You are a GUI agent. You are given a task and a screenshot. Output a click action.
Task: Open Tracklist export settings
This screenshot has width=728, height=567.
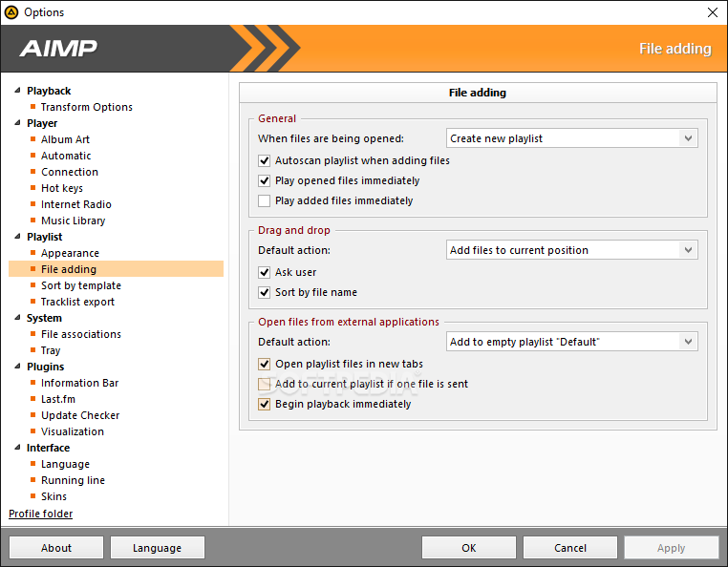77,302
